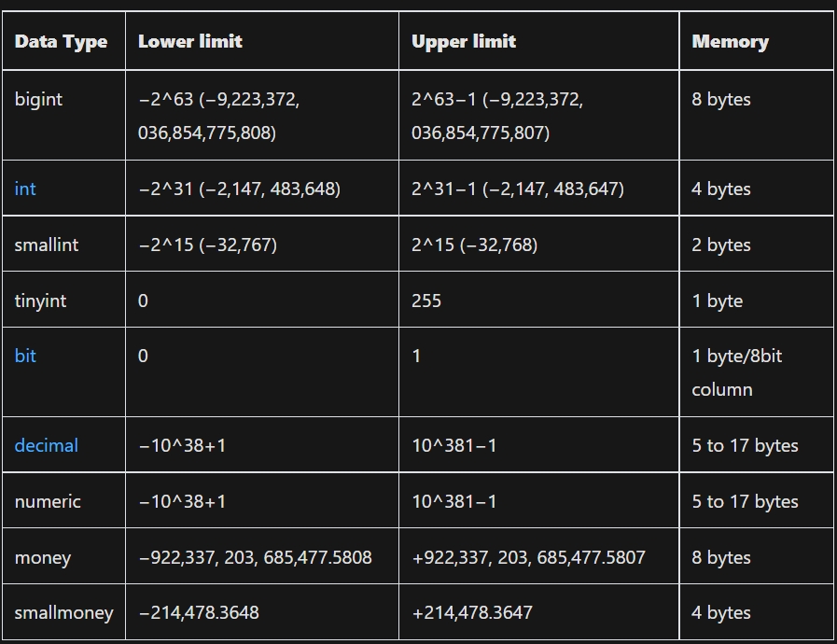
Task: Click the "smallint" data type cell
Action: click(x=47, y=245)
